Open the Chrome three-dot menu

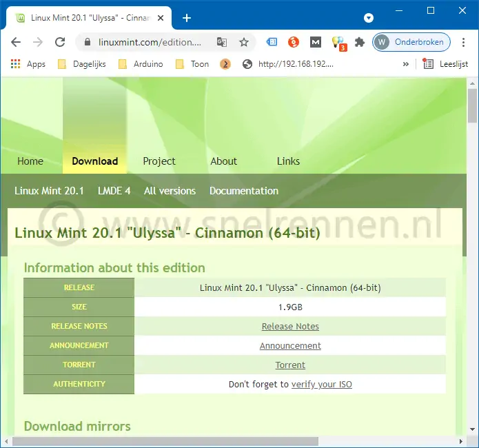click(x=463, y=42)
